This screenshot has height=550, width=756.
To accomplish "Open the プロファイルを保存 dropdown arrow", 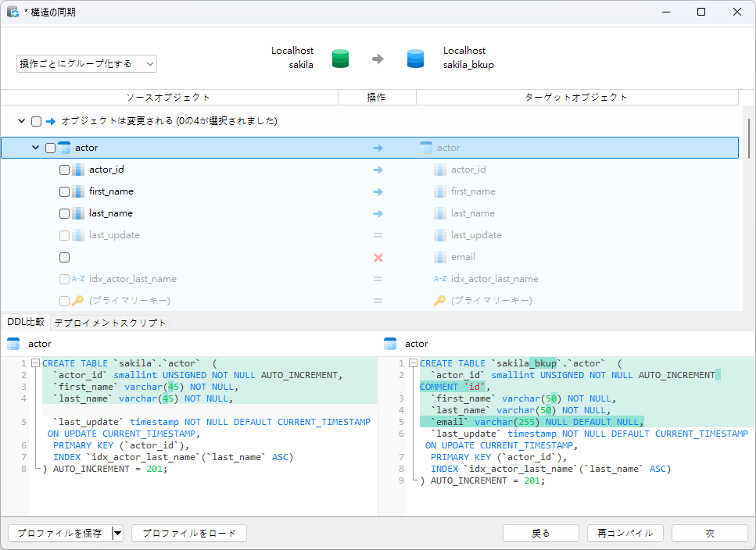I will 117,533.
